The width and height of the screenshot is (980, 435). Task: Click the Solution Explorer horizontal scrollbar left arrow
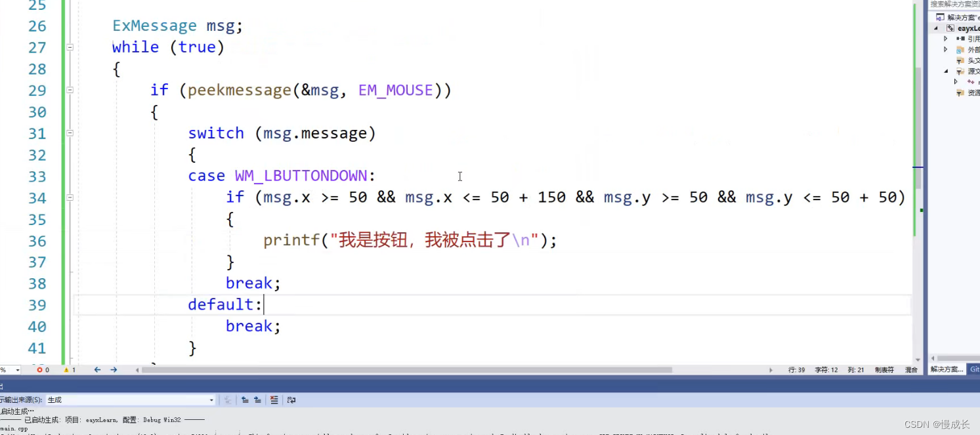click(933, 358)
